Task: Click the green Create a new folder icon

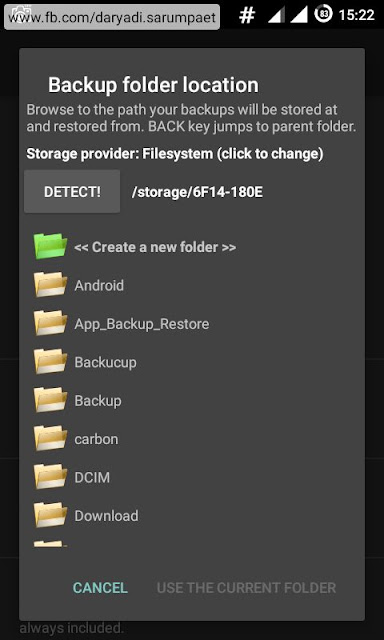Action: (50, 246)
